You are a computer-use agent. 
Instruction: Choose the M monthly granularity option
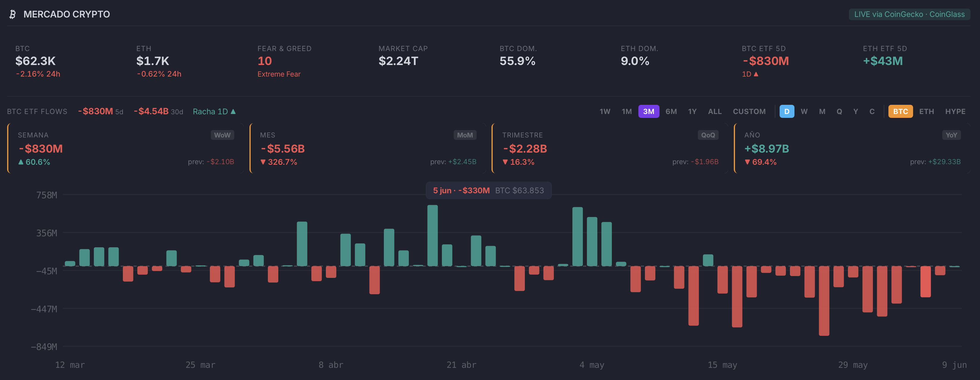point(822,111)
